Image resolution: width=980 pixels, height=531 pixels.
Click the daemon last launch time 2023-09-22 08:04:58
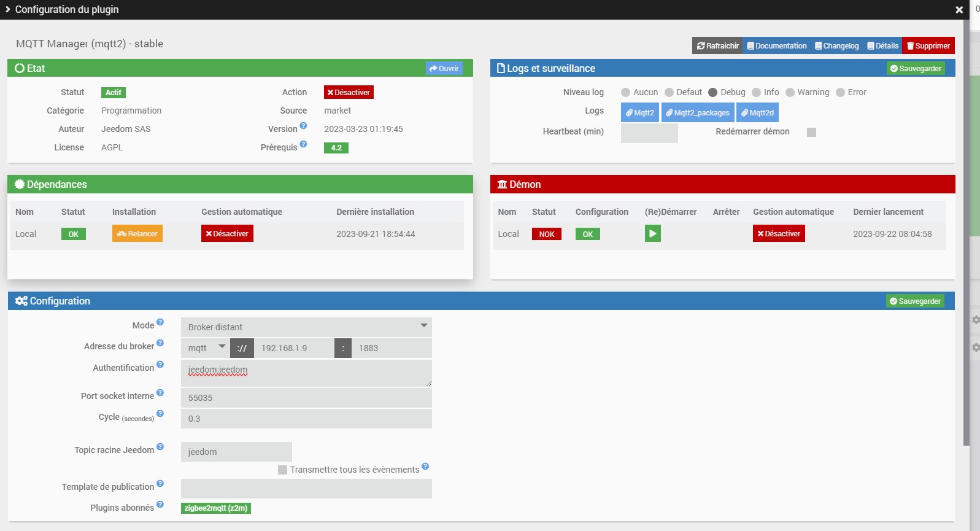point(892,234)
